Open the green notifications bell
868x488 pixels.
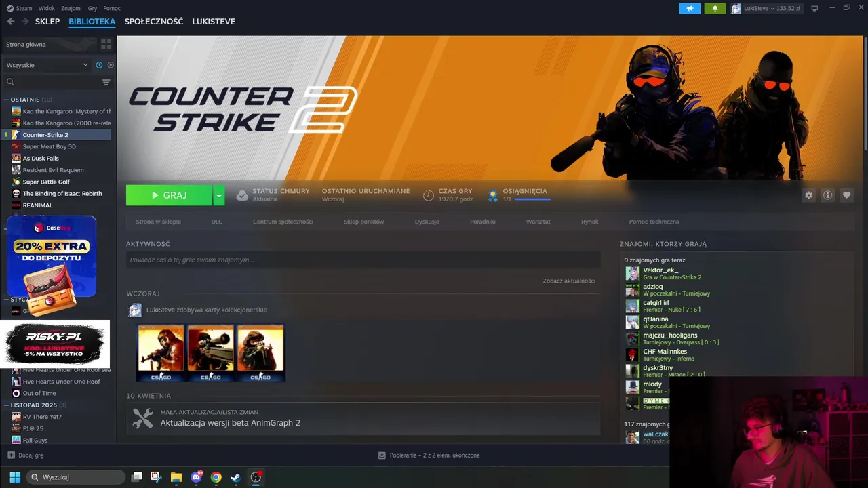point(715,8)
